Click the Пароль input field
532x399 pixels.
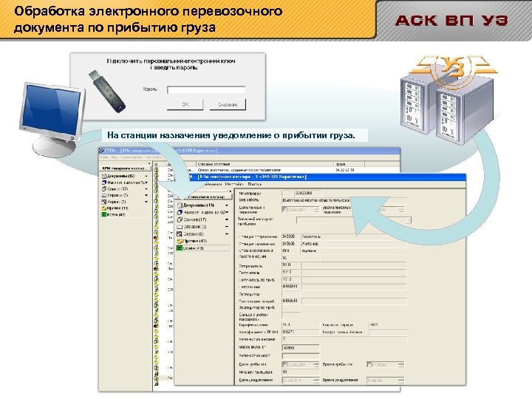click(x=206, y=90)
